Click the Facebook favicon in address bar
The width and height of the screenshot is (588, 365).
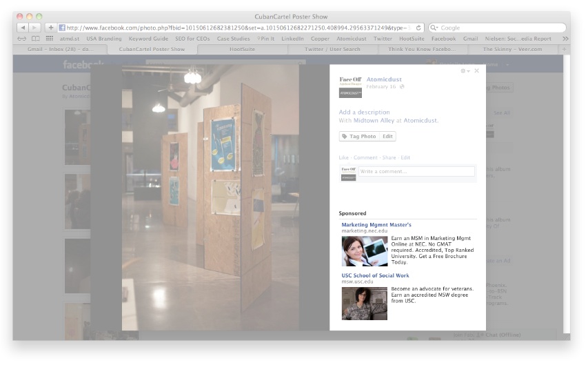[x=62, y=28]
